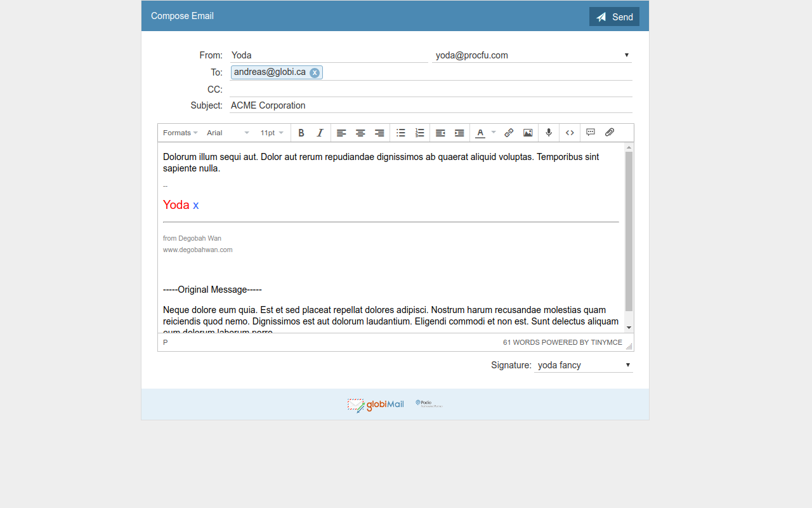Image resolution: width=812 pixels, height=508 pixels.
Task: Click the editor resize handle corner
Action: (x=629, y=346)
